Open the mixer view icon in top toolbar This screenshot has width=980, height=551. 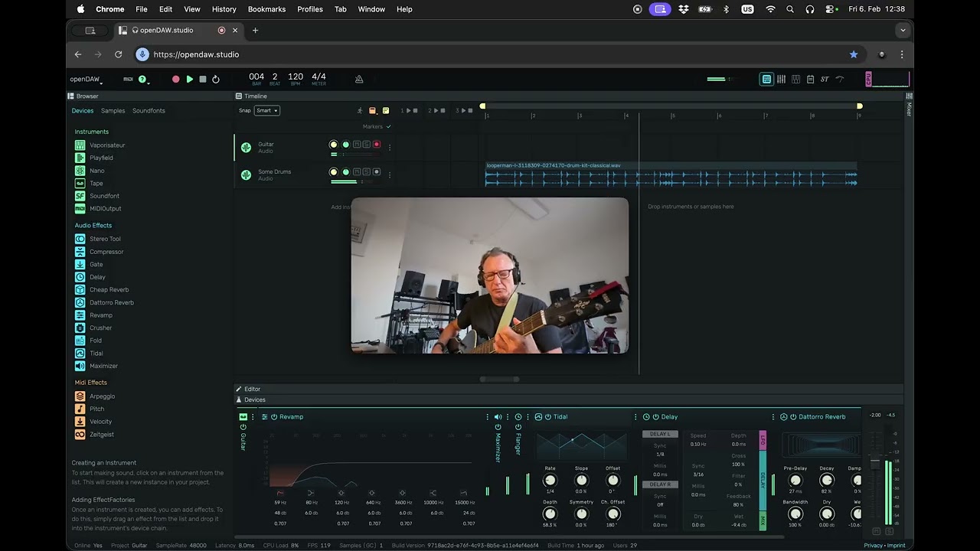(781, 79)
